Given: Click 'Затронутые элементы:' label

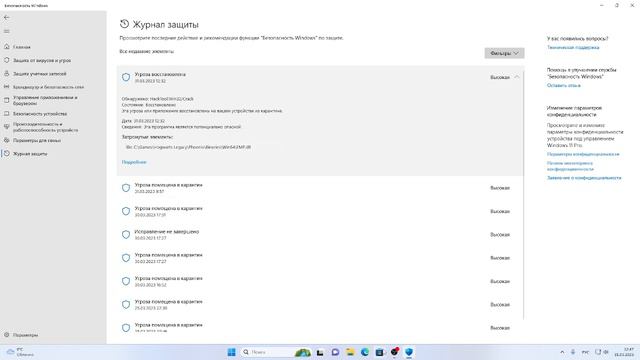Looking at the screenshot, I should coord(147,137).
